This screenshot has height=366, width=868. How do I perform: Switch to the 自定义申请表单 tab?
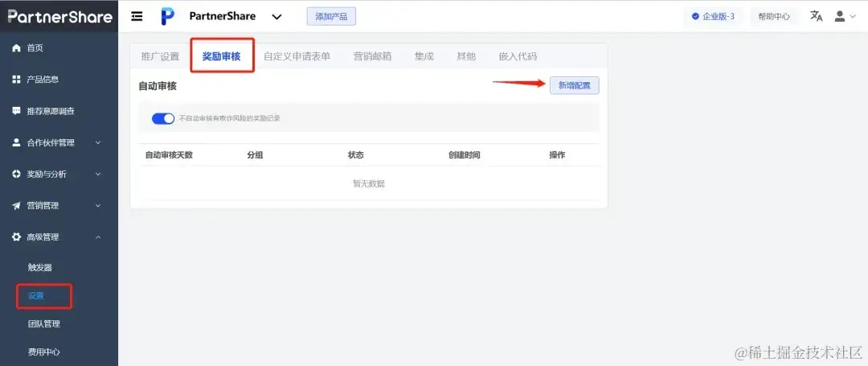click(297, 56)
